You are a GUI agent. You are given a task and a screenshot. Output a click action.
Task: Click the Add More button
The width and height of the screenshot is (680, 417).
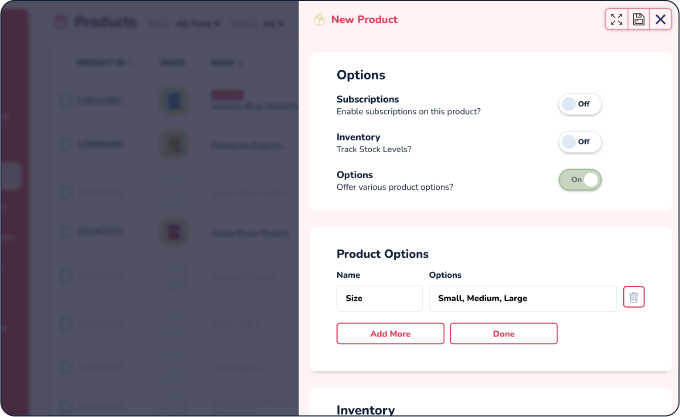(390, 334)
